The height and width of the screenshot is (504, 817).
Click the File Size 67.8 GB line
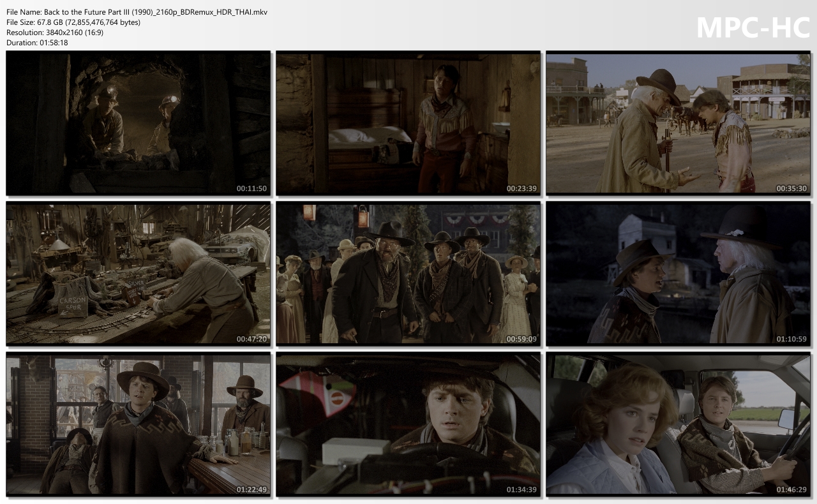[x=73, y=22]
